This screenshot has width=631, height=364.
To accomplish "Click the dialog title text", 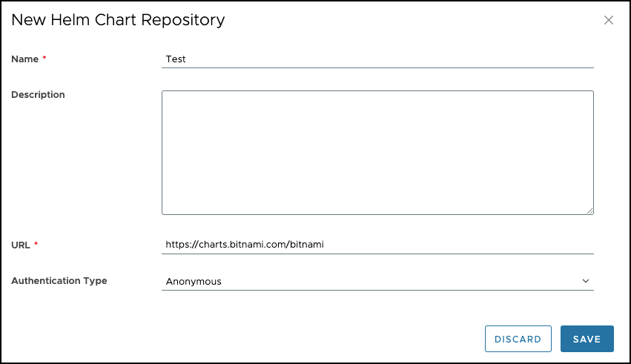I will (x=118, y=20).
